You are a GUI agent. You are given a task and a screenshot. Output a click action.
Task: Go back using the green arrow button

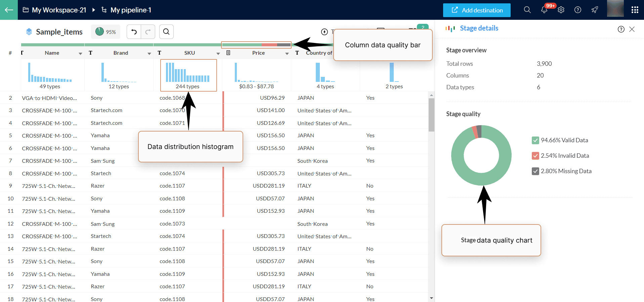click(9, 10)
